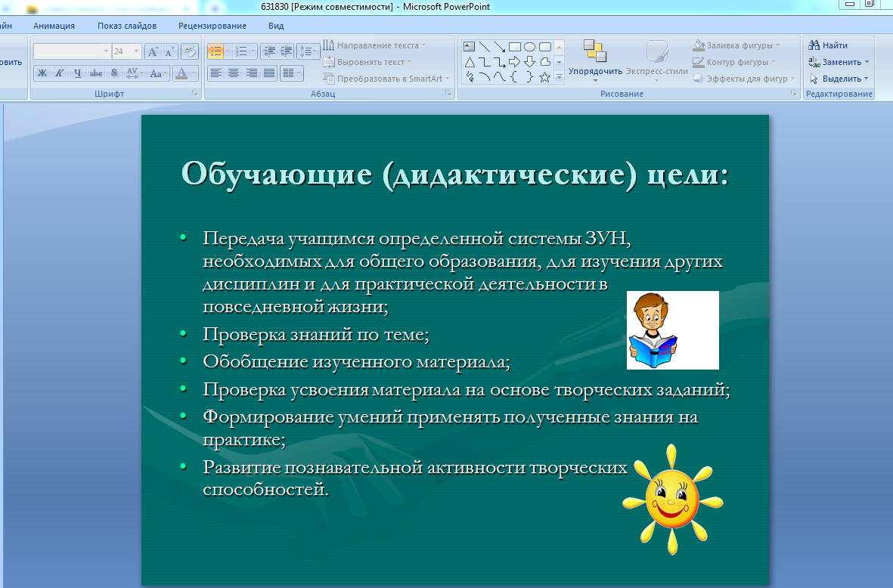893x588 pixels.
Task: Center the text
Action: tap(234, 73)
